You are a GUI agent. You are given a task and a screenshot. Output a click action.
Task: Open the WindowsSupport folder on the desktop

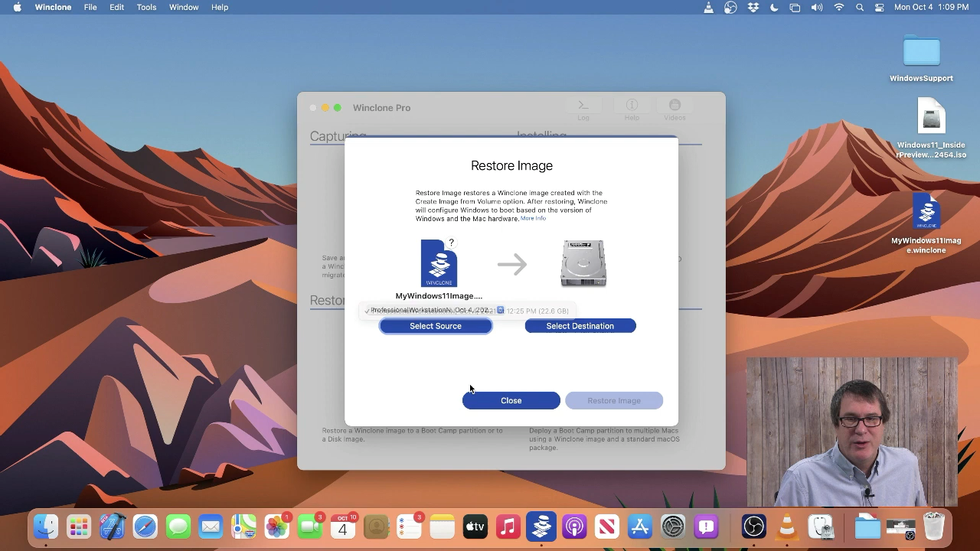tap(921, 54)
